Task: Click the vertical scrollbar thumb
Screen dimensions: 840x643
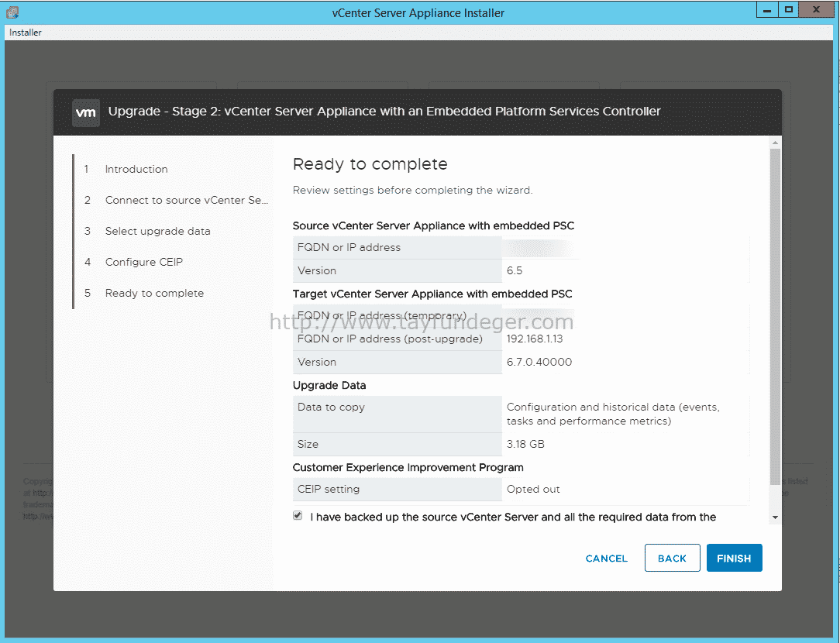Action: pos(775,317)
